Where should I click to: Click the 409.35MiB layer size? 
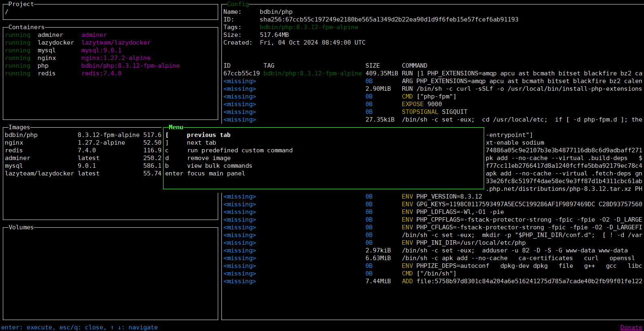[x=382, y=73]
